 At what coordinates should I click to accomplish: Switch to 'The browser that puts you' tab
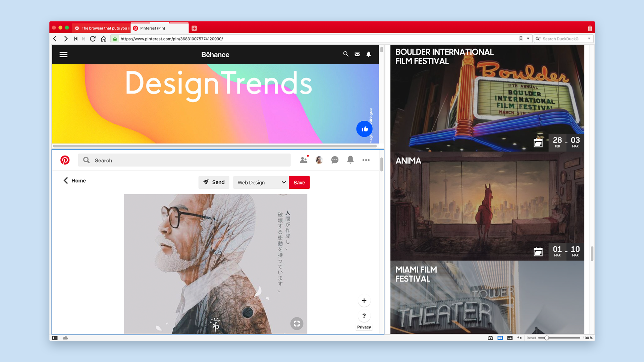pos(102,28)
